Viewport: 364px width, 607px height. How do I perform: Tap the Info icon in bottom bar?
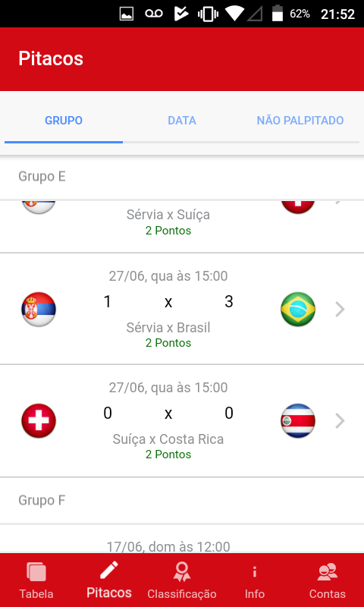(255, 572)
